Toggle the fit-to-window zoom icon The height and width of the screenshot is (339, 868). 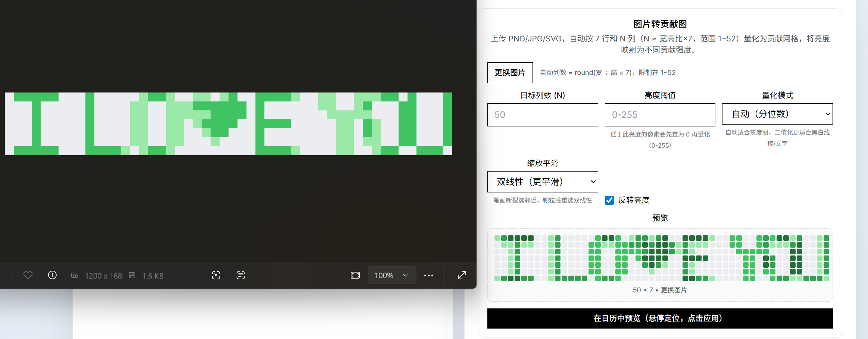click(x=355, y=275)
